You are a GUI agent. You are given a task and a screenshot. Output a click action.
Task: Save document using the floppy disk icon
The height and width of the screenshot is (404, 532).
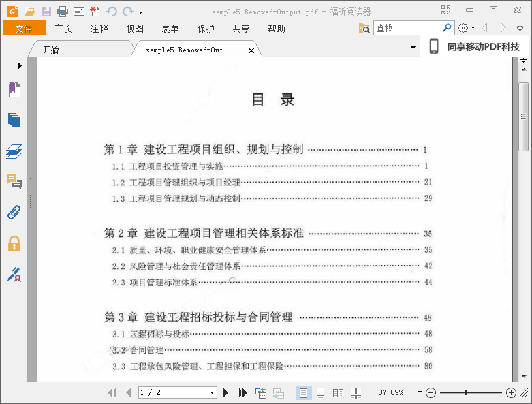46,12
